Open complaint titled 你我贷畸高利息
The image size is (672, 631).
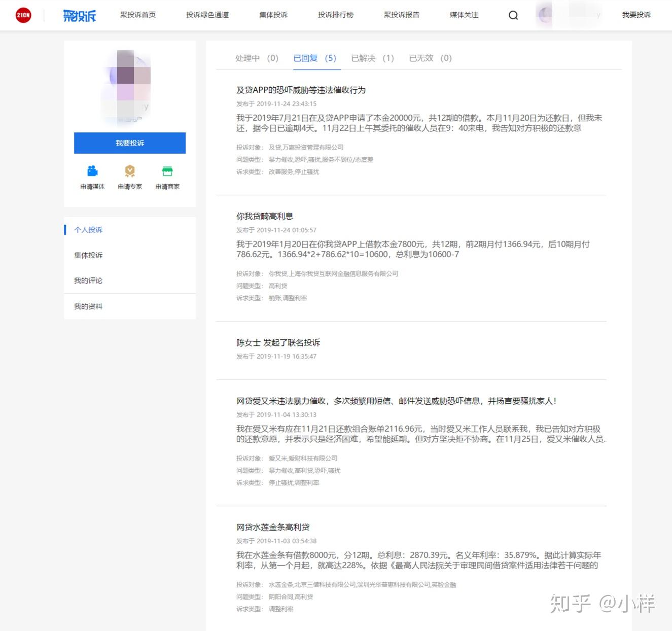[x=265, y=217]
